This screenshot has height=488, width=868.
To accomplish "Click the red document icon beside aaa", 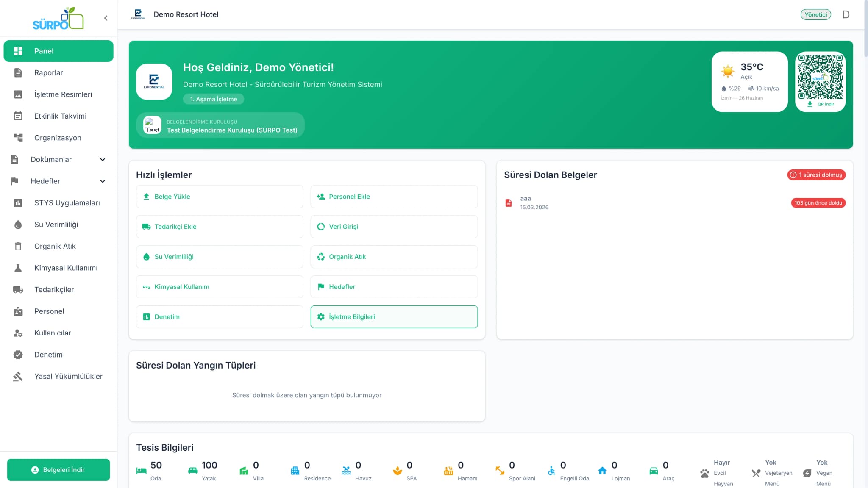I will point(509,203).
